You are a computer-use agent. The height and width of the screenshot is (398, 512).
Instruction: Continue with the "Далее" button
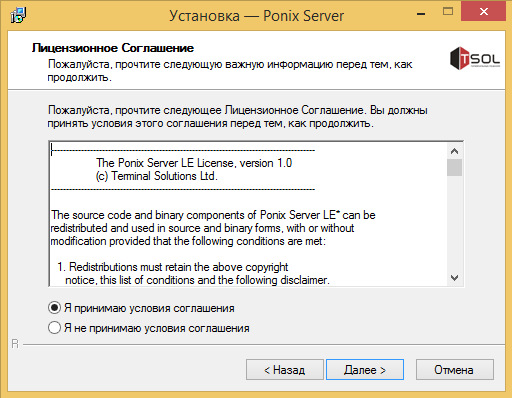coord(365,369)
